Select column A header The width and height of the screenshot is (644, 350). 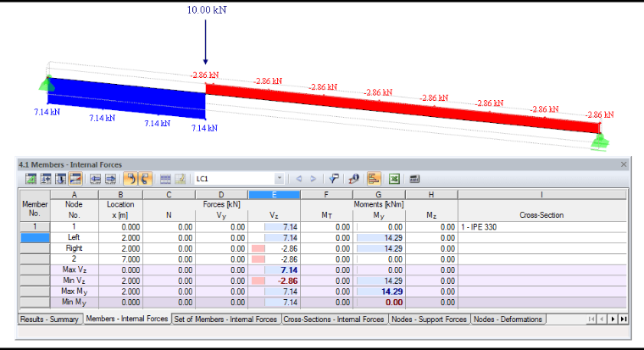pos(74,195)
